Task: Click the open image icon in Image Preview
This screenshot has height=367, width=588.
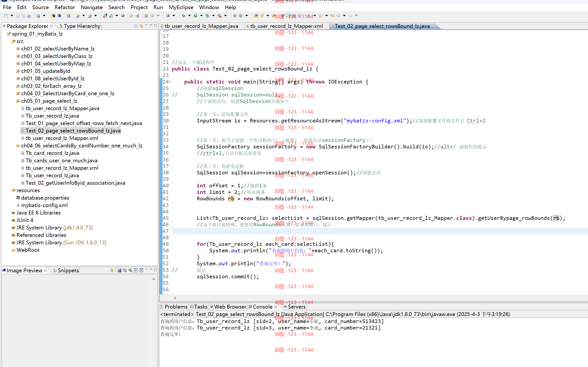Action: pyautogui.click(x=119, y=270)
